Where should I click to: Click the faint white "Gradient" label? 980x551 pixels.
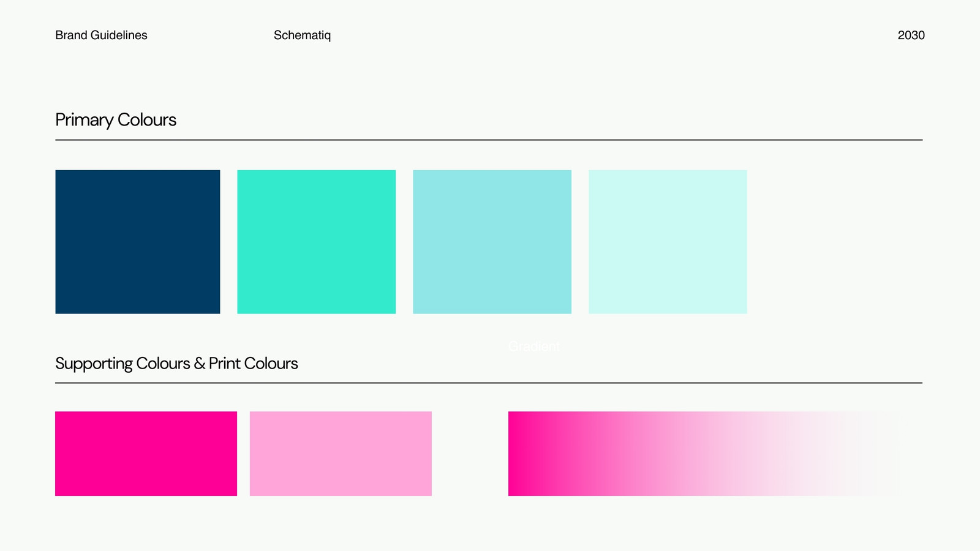coord(534,347)
